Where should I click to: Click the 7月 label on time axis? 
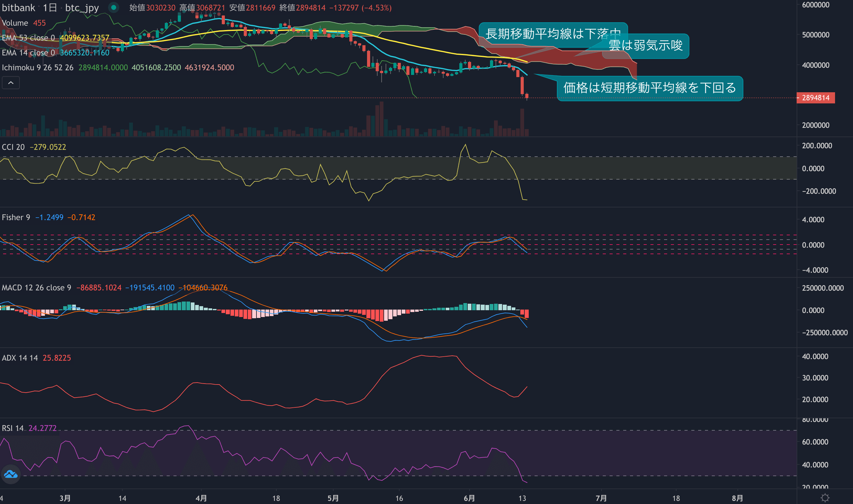(601, 498)
